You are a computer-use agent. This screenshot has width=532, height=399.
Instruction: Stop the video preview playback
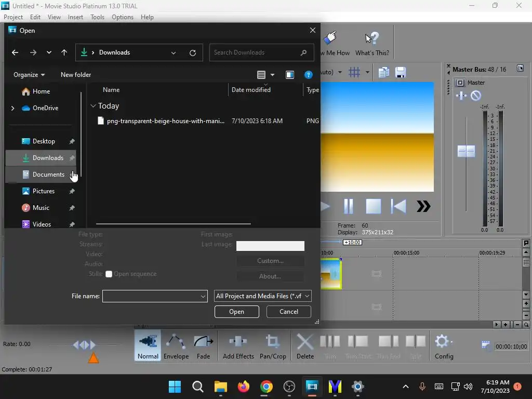[373, 206]
